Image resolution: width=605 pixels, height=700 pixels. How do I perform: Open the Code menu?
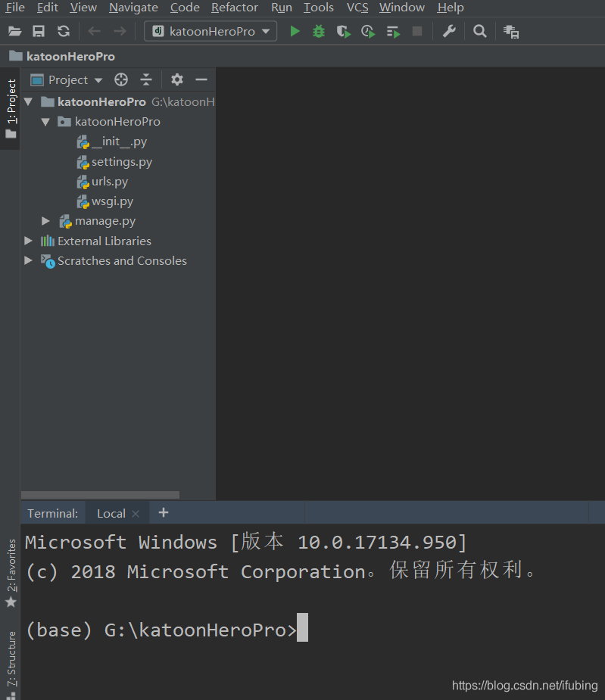click(185, 8)
